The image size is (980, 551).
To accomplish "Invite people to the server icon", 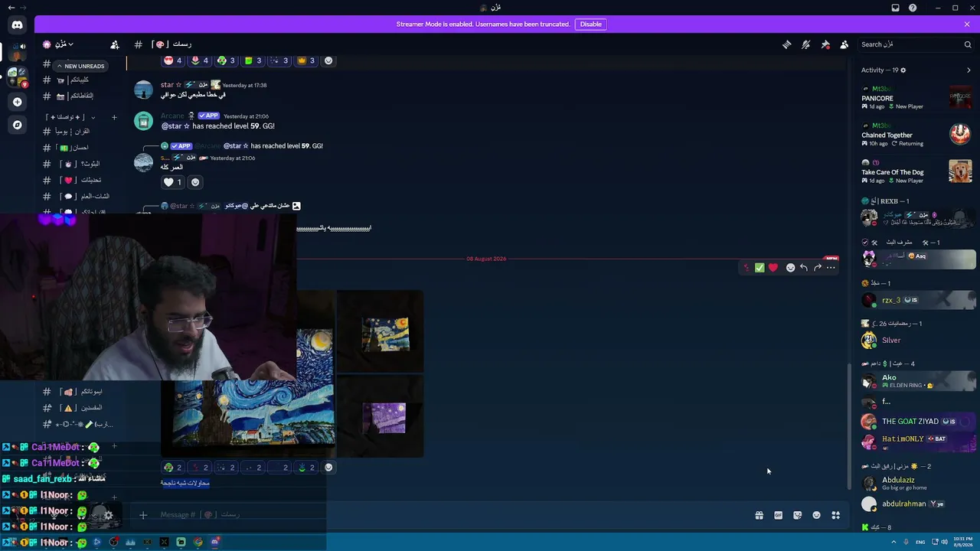I will click(115, 44).
